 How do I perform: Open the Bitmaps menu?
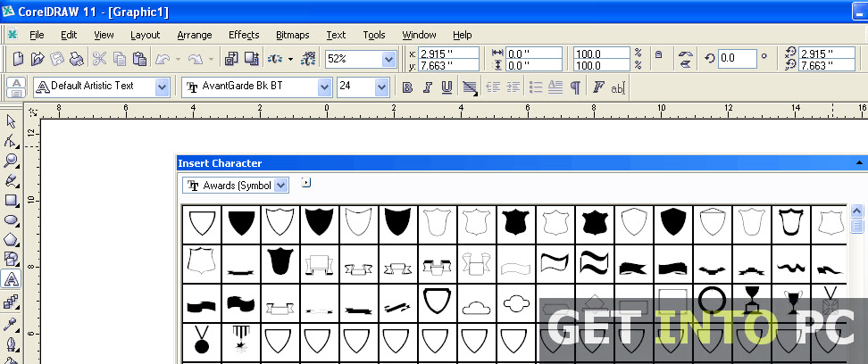(292, 35)
